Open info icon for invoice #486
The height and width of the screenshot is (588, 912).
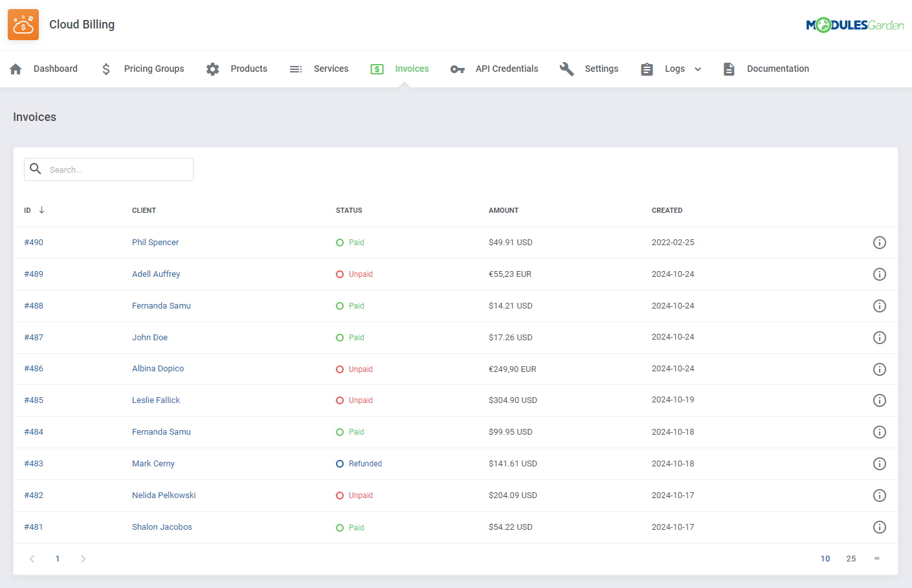coord(880,369)
